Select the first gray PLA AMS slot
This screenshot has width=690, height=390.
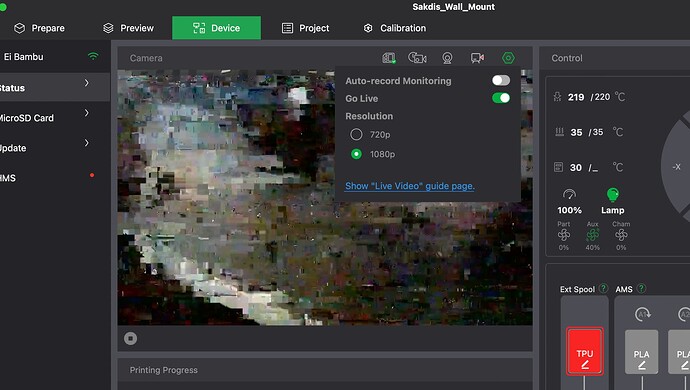click(642, 352)
